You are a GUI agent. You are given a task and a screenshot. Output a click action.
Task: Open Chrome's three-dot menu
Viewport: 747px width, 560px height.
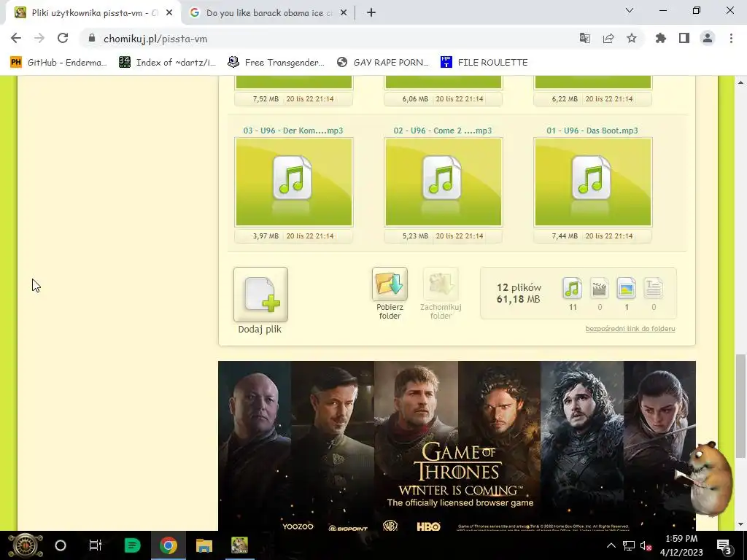pos(731,39)
